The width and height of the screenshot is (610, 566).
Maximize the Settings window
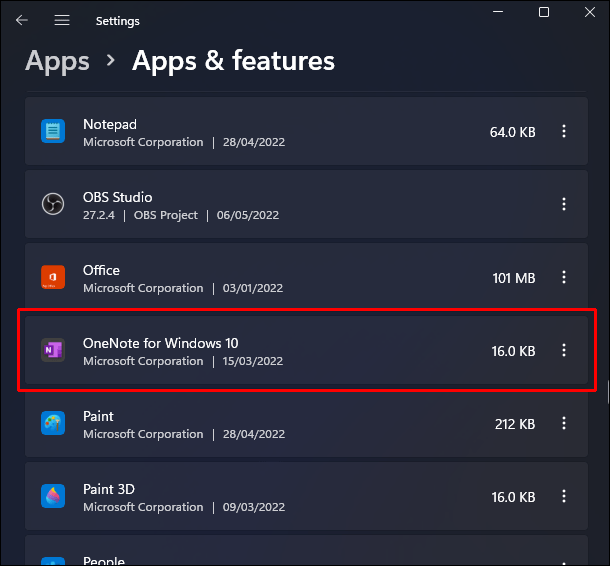tap(544, 12)
